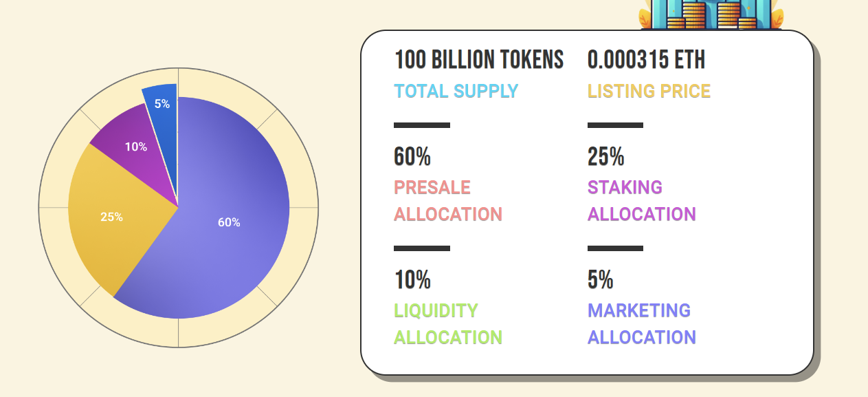Click the divider bar below Listing Price

[x=615, y=125]
